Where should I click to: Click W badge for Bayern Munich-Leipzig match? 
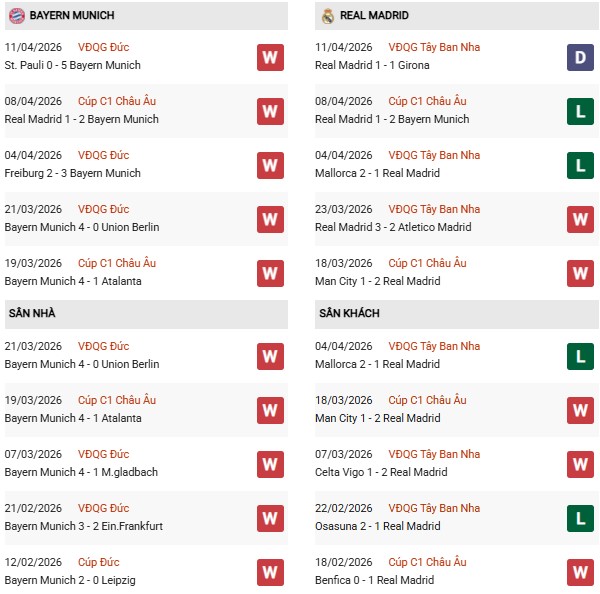pos(269,572)
